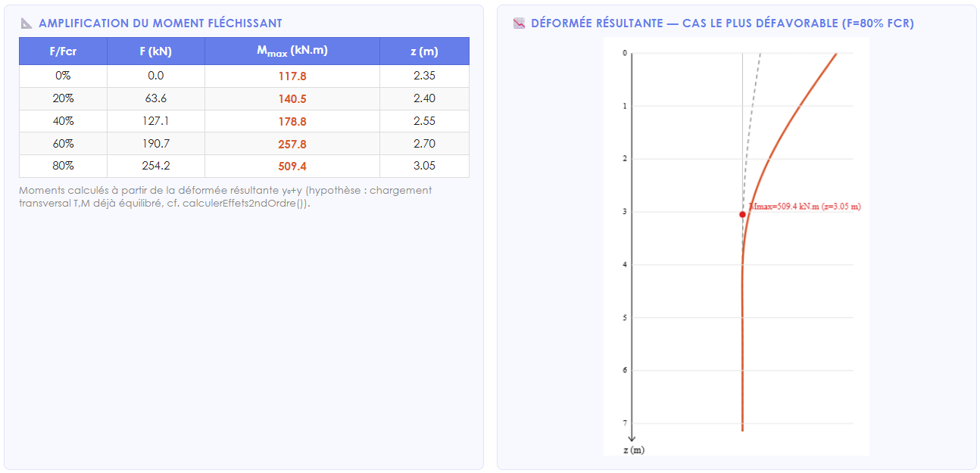Screen dimensions: 980x473
Task: Pick the 117.8 moment value
Action: tap(292, 76)
